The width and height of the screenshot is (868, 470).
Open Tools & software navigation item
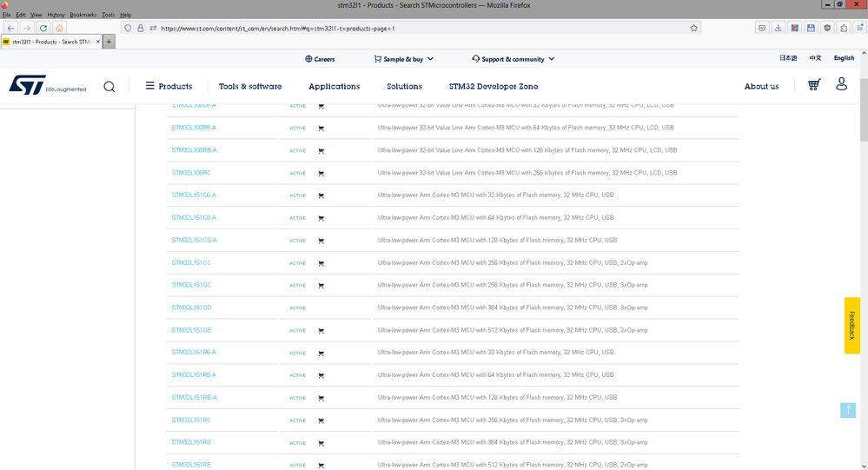coord(250,86)
